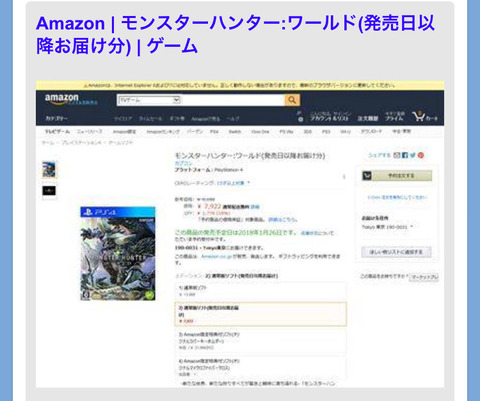Select edition option 3 Amazon限定
Screen dimensions: 480x401
[x=260, y=341]
